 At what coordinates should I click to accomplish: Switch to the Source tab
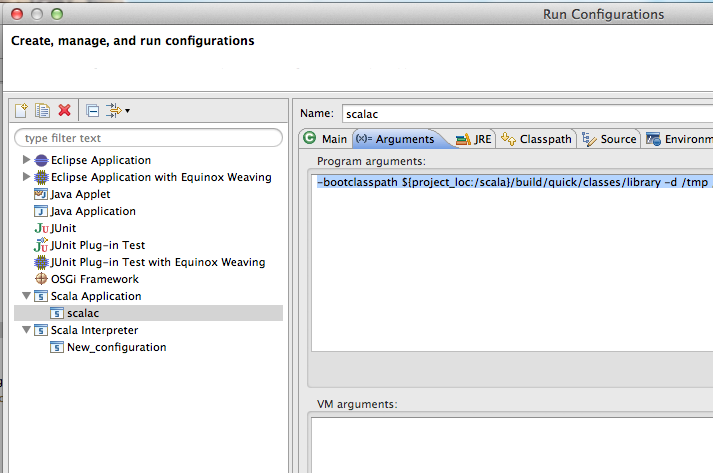(x=609, y=139)
